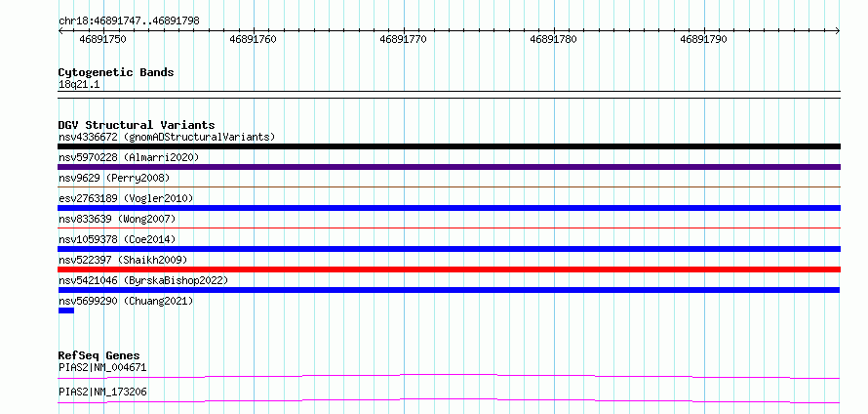Open variant nsv522397 Shaikh2009 label
The height and width of the screenshot is (414, 868).
tap(123, 260)
